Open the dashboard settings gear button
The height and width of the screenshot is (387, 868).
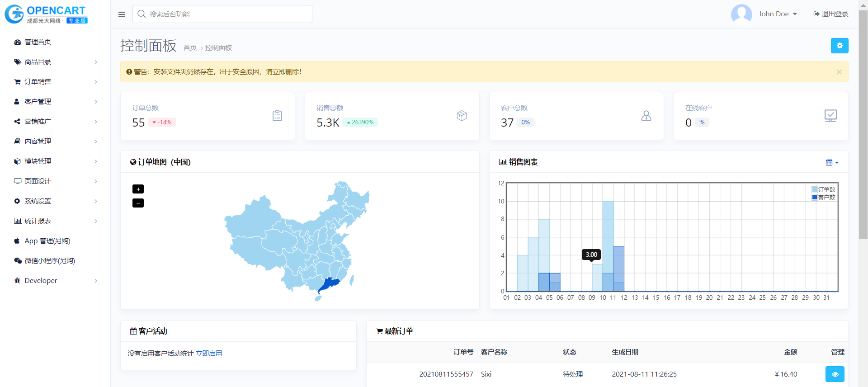pos(840,46)
